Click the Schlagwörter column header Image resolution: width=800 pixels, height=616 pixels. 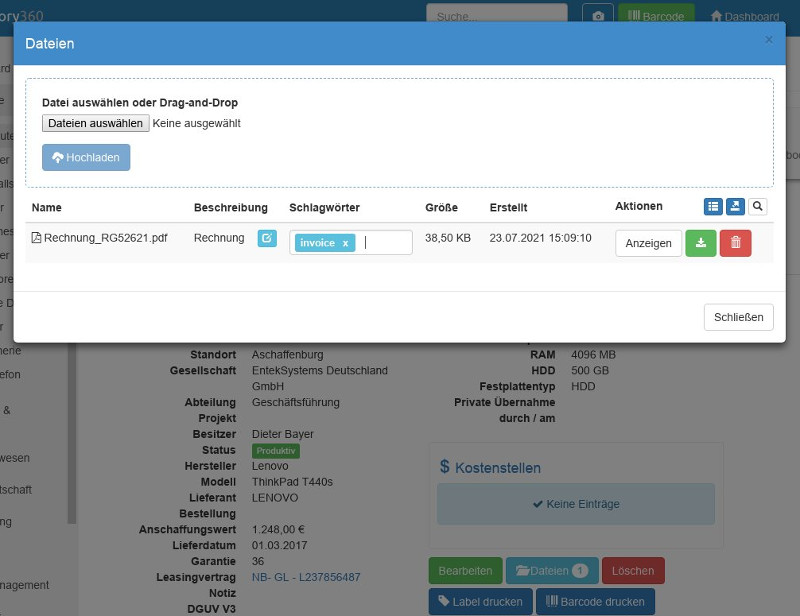coord(324,207)
